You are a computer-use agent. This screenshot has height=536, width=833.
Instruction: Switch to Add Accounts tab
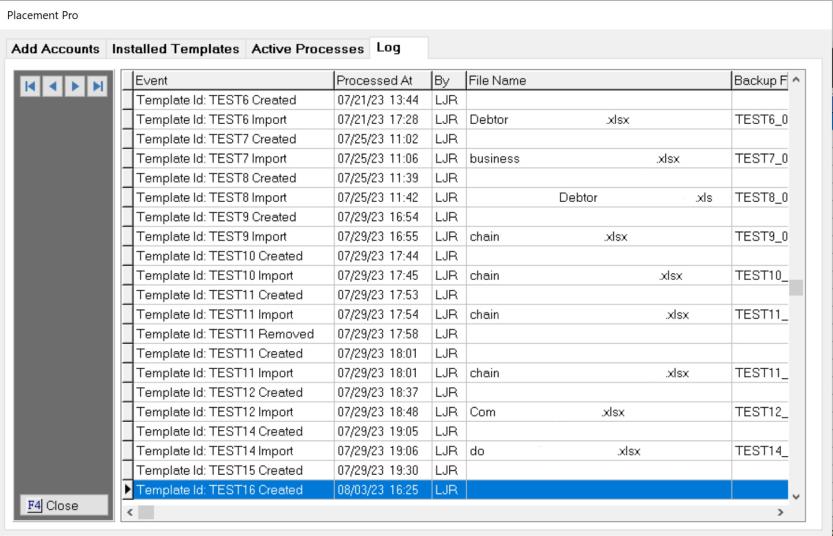(x=54, y=48)
